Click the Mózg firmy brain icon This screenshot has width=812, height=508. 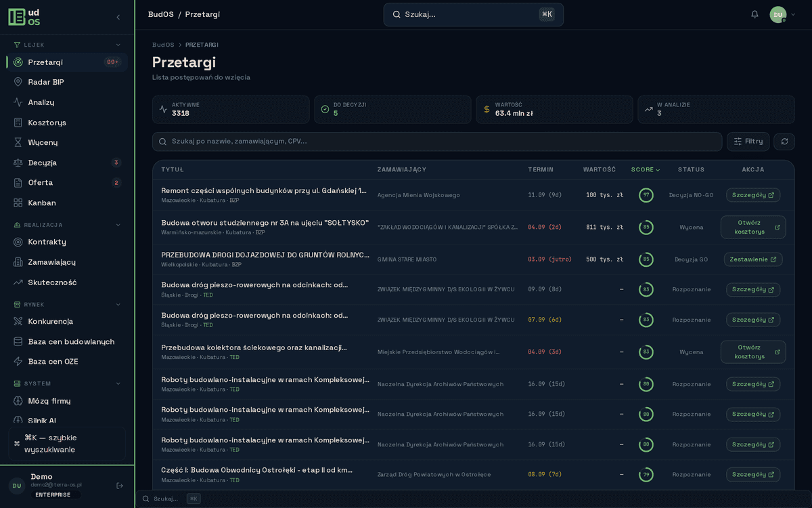tap(18, 401)
